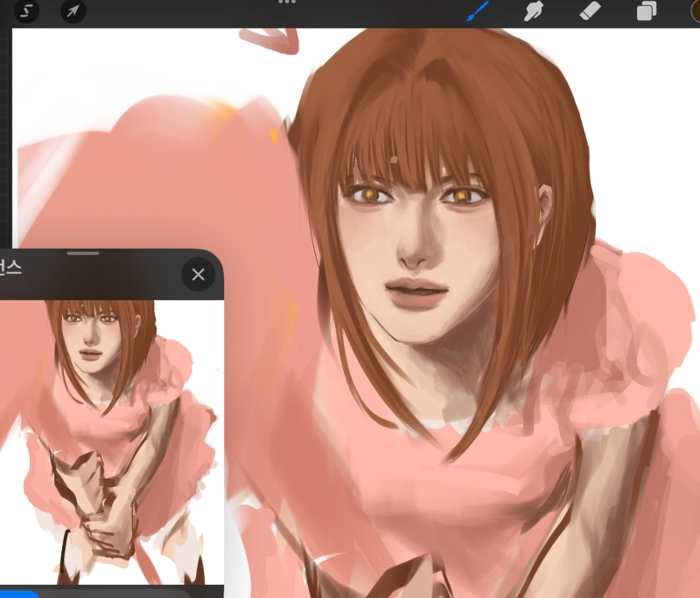Click the Reference panel title text

(10, 269)
